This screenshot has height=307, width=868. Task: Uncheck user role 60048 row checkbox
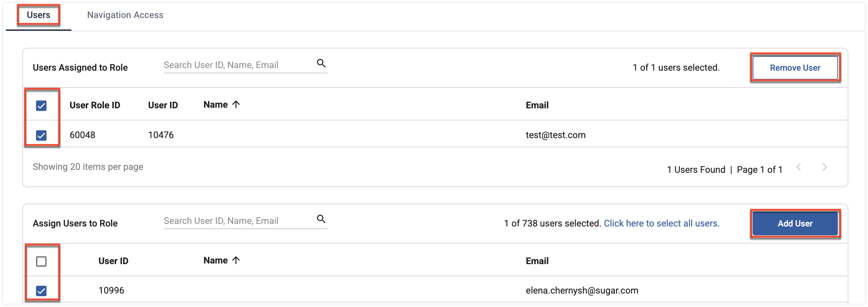[41, 135]
